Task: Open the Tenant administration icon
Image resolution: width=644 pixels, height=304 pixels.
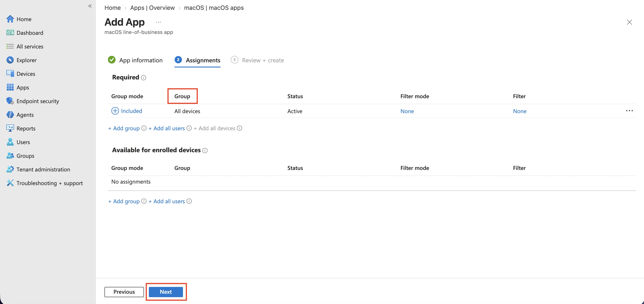Action: [x=10, y=169]
